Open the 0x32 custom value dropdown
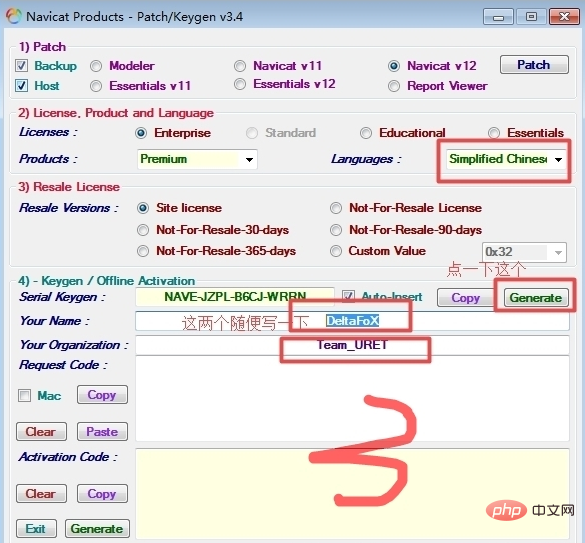Viewport: 585px width, 543px height. pos(524,252)
